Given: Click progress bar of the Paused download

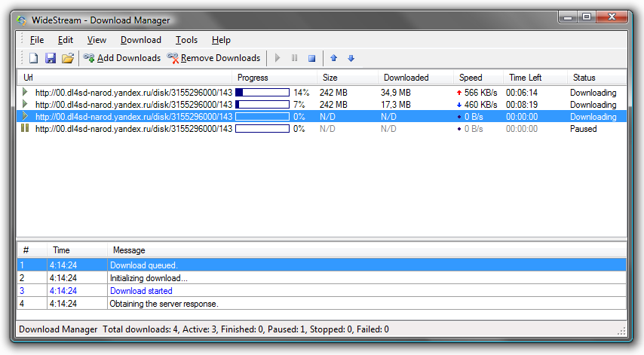Looking at the screenshot, I should pos(262,129).
